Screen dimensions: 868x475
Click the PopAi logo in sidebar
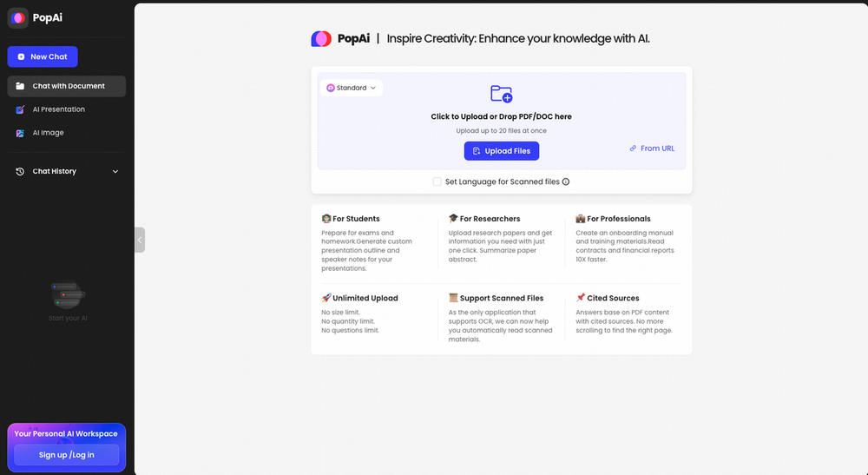pos(17,17)
